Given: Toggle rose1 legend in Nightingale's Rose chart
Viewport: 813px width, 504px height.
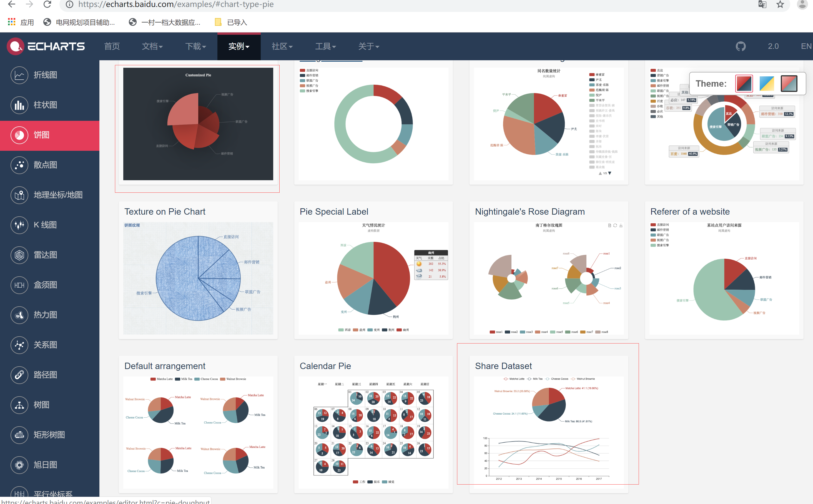Looking at the screenshot, I should tap(496, 332).
